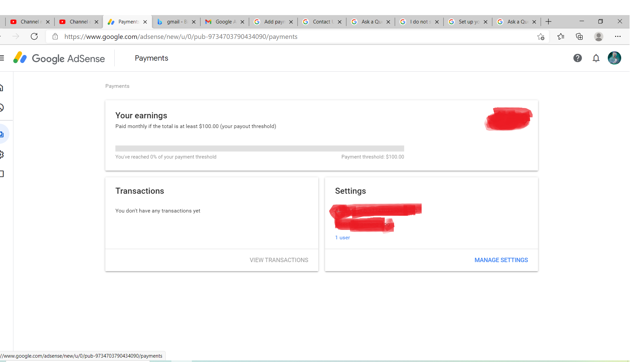The height and width of the screenshot is (362, 644).
Task: Refresh the page with reload button
Action: click(34, 37)
